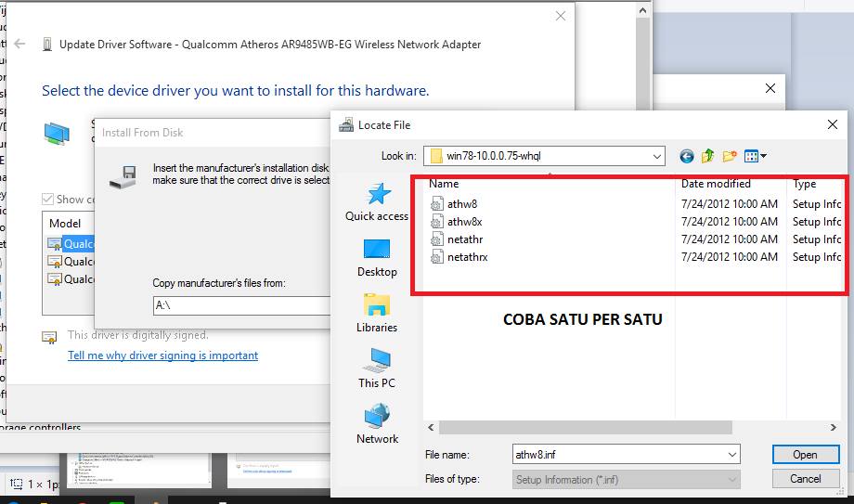
Task: Click the Model column header
Action: [x=65, y=224]
